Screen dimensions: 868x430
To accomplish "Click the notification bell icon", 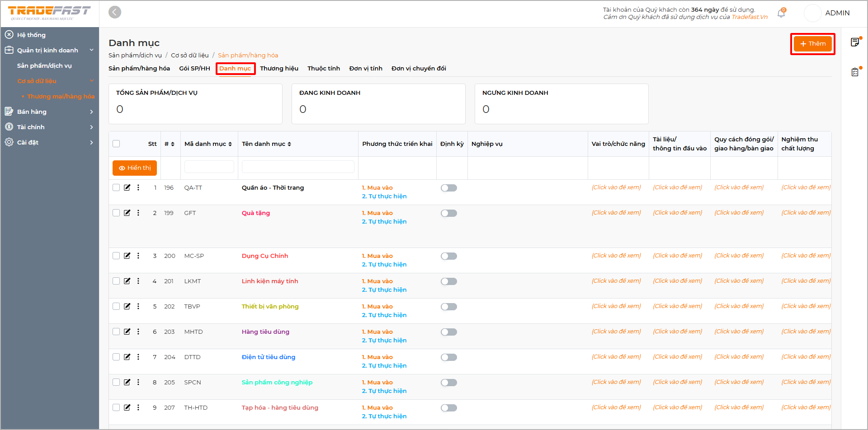I will [781, 14].
